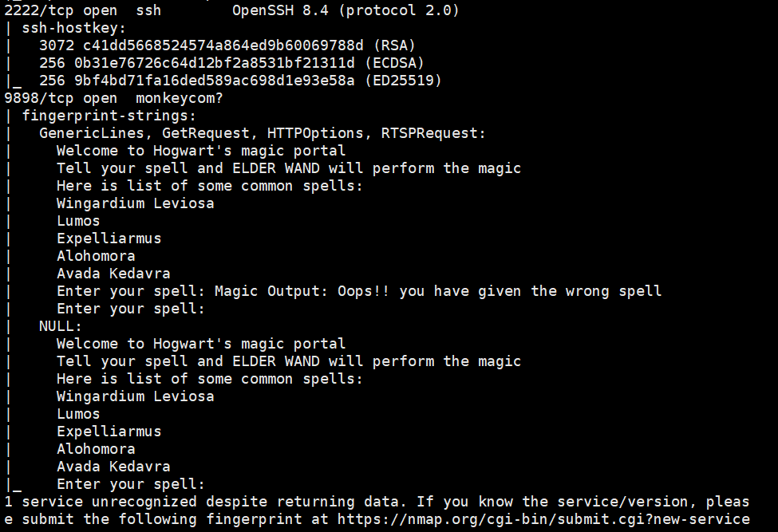Image resolution: width=778 pixels, height=532 pixels.
Task: Click the final 'Enter your spell:' prompt
Action: pyautogui.click(x=130, y=484)
